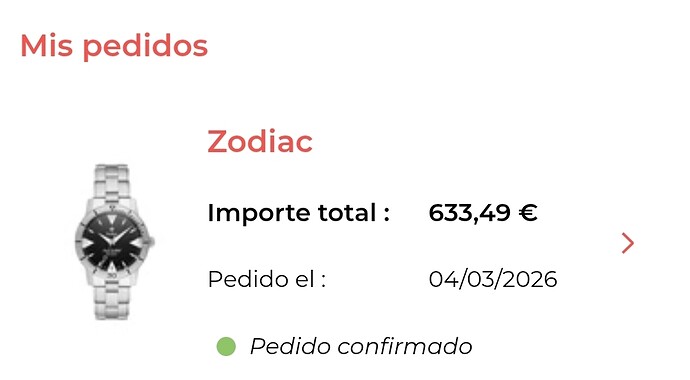This screenshot has width=690, height=380.
Task: Click the word "pedidos" in the heading
Action: tap(145, 47)
